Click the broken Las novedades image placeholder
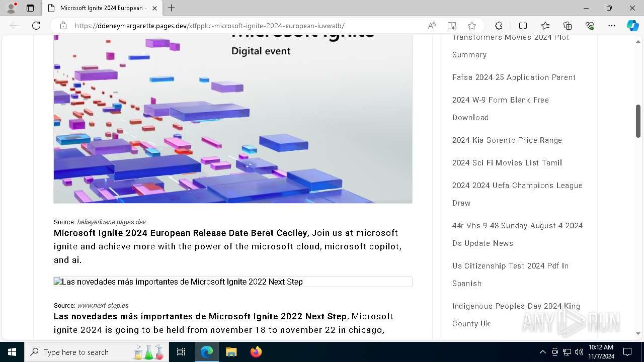Screen dimensions: 644x362 233,282
